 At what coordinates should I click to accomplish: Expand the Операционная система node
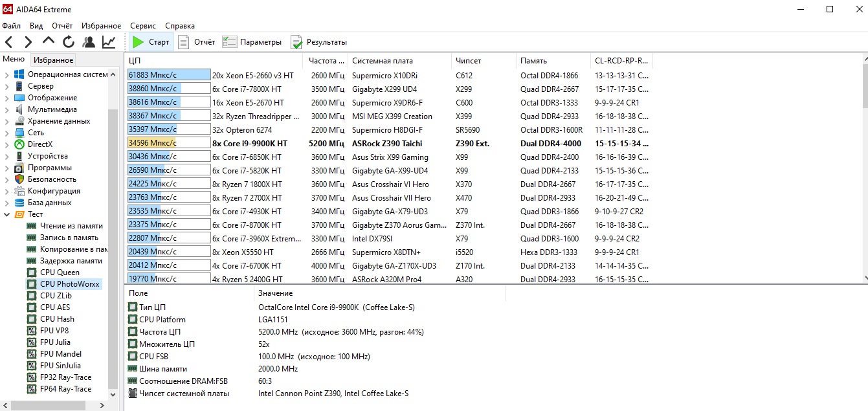[7, 74]
